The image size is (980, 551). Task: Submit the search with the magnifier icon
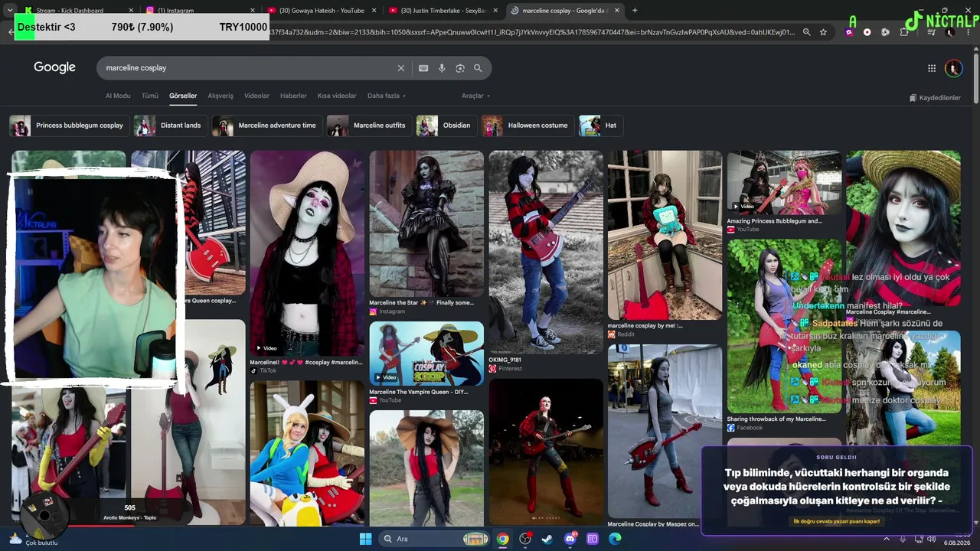coord(478,68)
